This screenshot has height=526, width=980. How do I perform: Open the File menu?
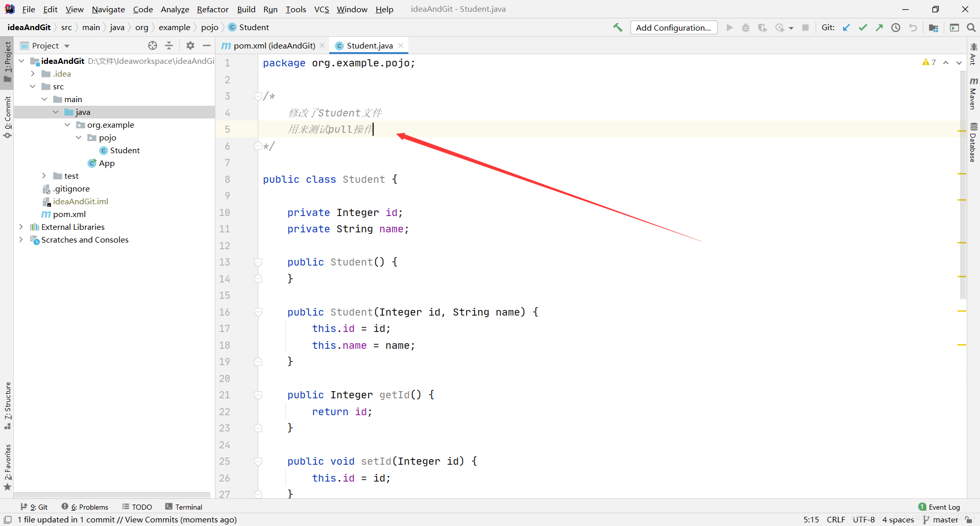(29, 9)
